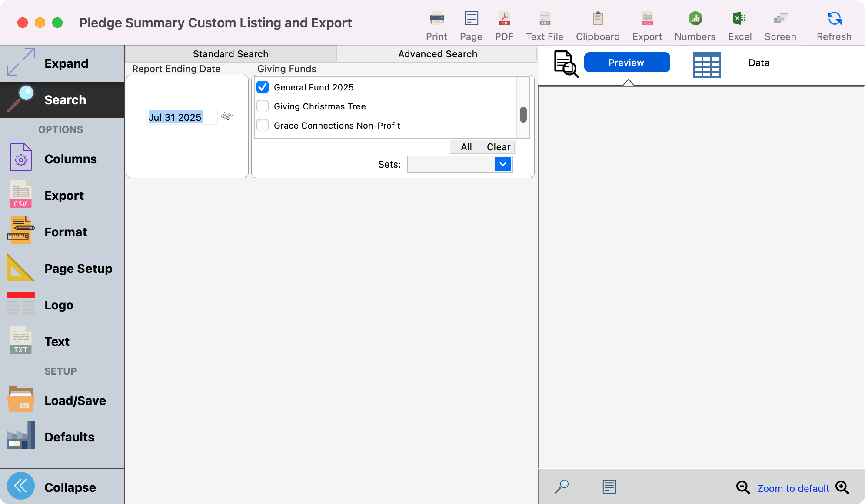The width and height of the screenshot is (865, 504).
Task: Open report in Numbers
Action: [694, 24]
